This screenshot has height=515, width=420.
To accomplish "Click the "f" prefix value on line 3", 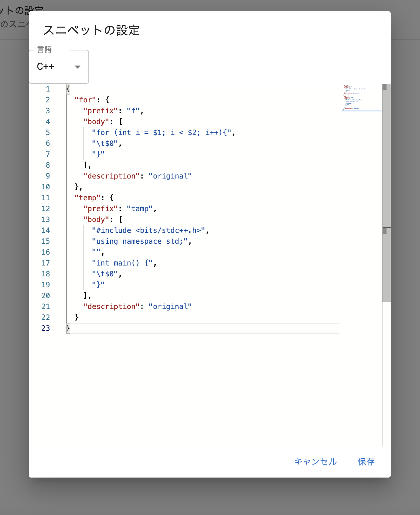I will 133,111.
